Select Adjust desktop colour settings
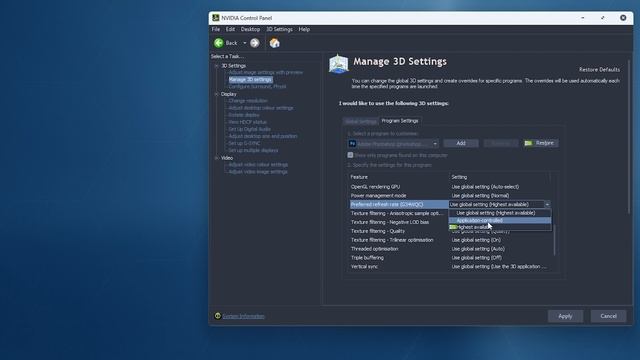 (261, 108)
